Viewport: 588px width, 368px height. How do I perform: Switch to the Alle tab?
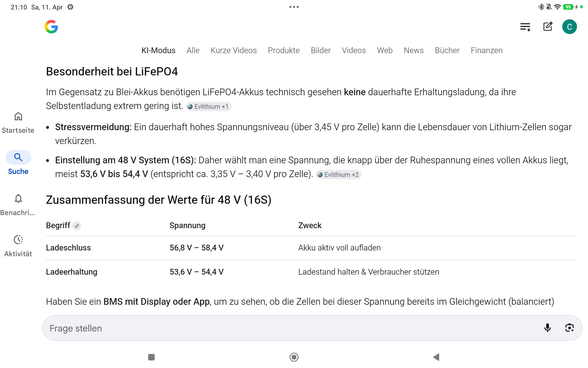click(193, 50)
